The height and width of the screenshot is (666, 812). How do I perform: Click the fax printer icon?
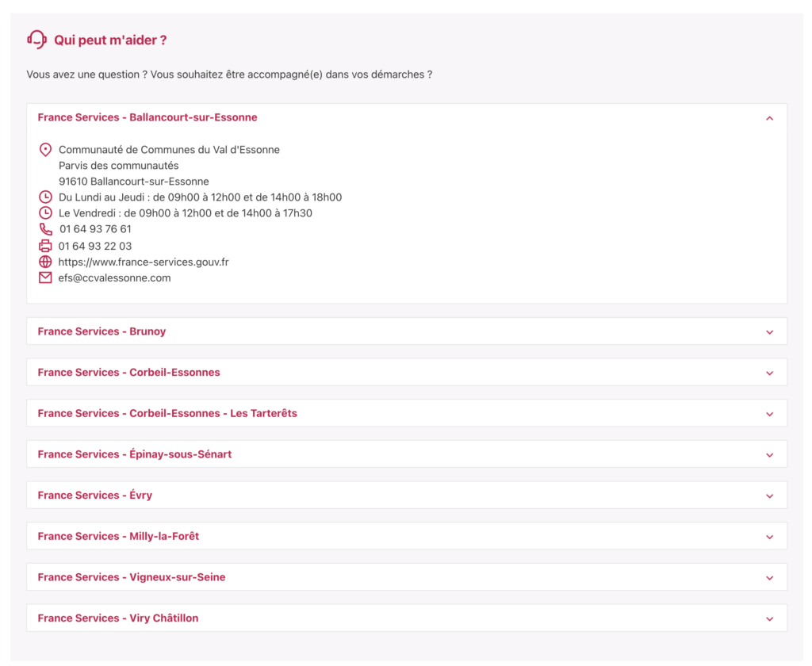[x=45, y=246]
